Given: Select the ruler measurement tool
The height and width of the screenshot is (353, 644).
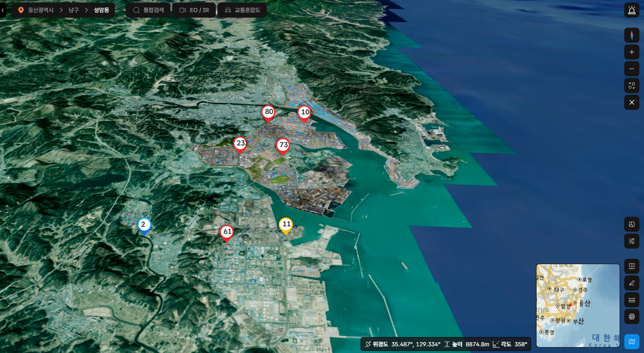Looking at the screenshot, I should coord(631,300).
